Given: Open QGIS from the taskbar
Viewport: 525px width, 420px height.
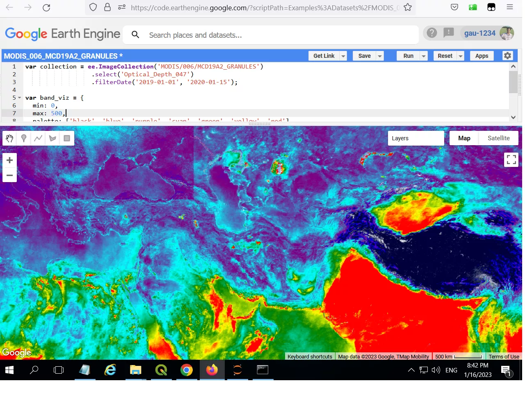Looking at the screenshot, I should point(161,370).
